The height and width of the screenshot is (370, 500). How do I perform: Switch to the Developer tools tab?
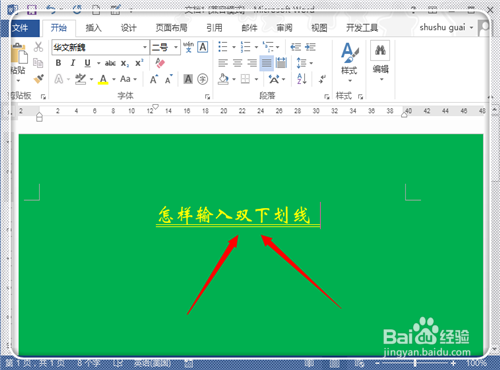point(362,28)
